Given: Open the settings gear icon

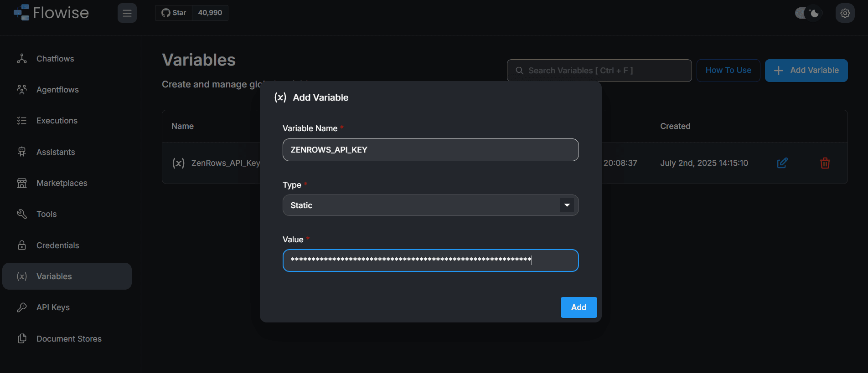Looking at the screenshot, I should tap(845, 13).
